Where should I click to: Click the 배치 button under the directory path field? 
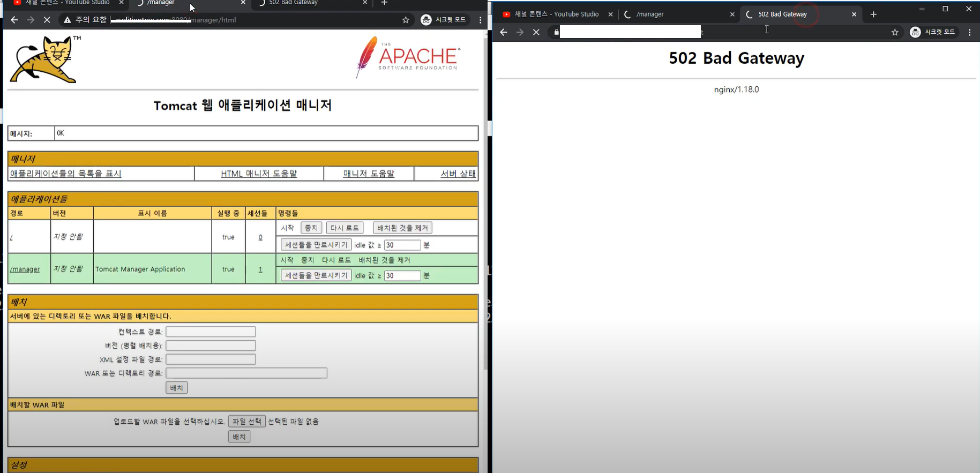[x=176, y=387]
